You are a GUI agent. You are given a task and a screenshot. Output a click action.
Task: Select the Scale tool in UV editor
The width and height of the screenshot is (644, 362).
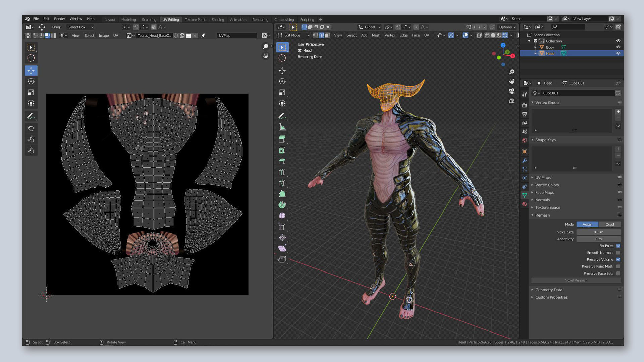click(31, 93)
